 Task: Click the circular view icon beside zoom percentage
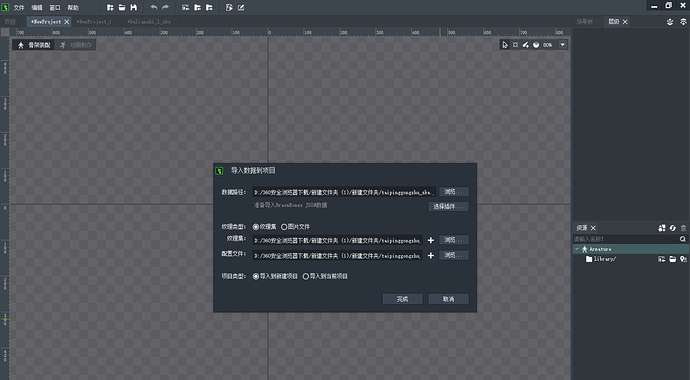point(536,45)
